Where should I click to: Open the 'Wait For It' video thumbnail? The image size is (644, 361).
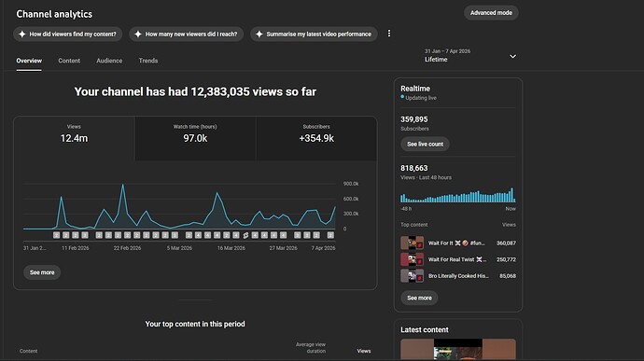[412, 243]
